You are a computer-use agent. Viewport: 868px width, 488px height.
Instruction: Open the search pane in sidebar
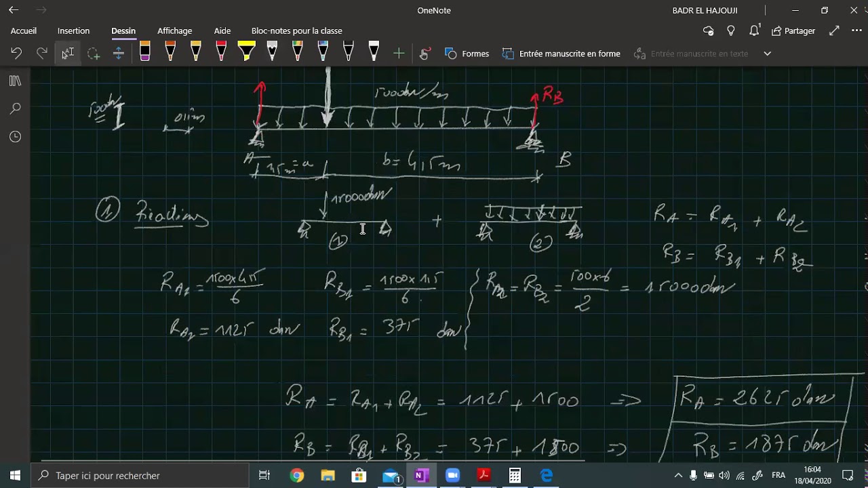pos(15,108)
